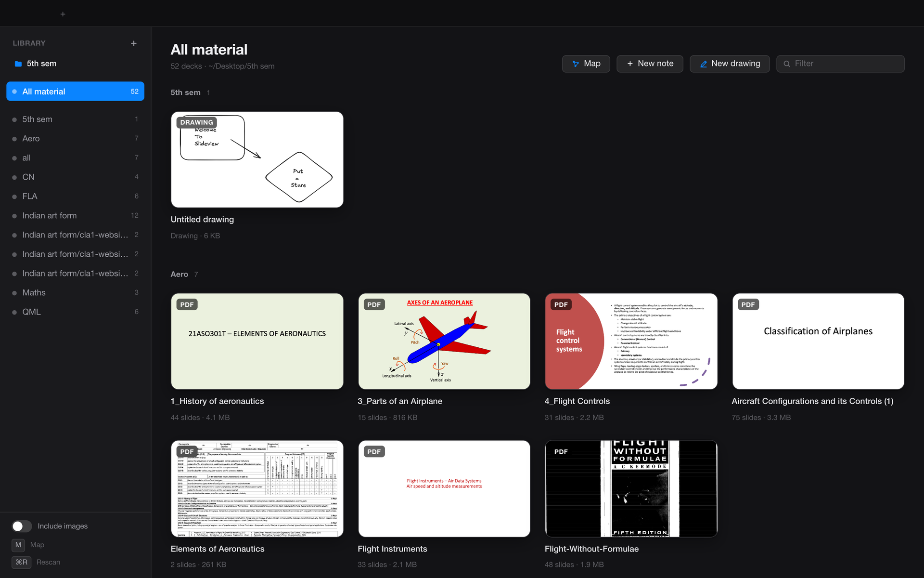Start a New drawing
Viewport: 924px width, 578px height.
tap(730, 64)
